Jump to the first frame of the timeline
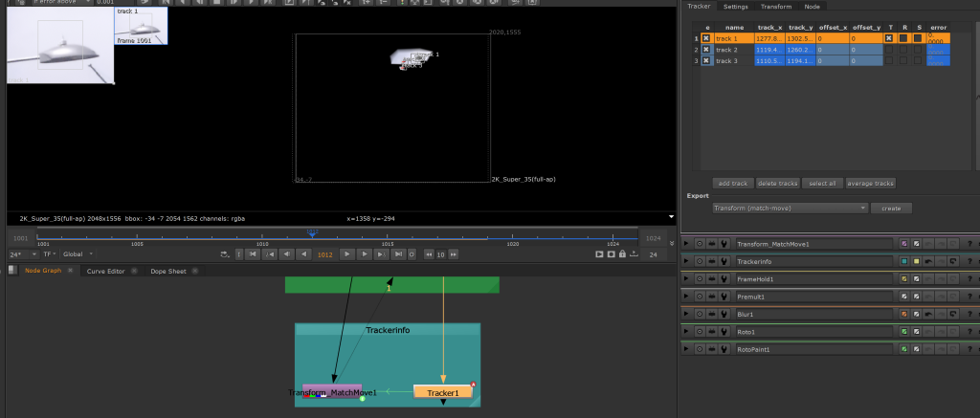Screen dimensions: 980x418 (253, 254)
